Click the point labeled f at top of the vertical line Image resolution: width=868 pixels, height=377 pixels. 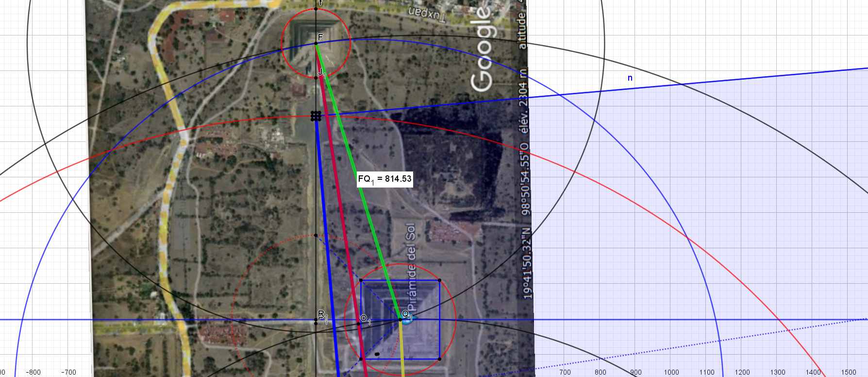click(x=316, y=9)
